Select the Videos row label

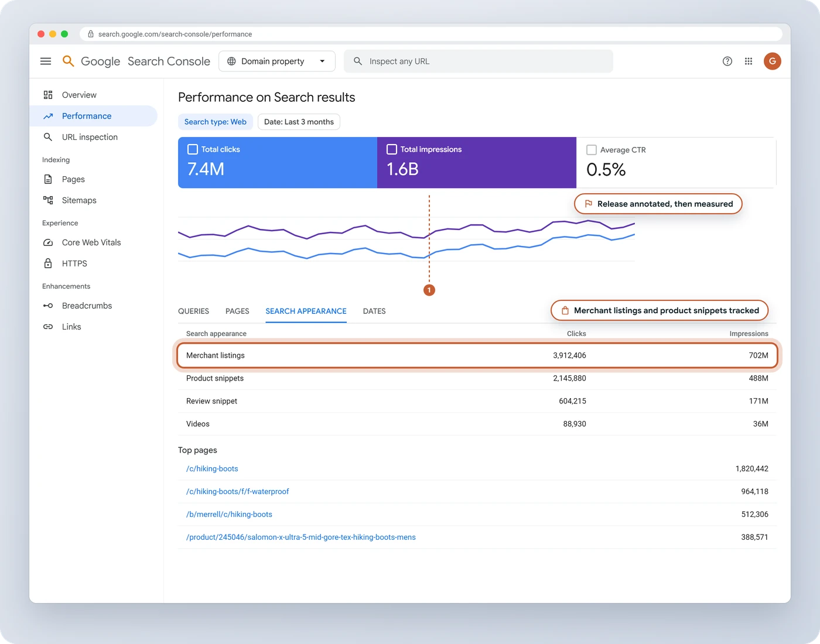click(x=198, y=424)
